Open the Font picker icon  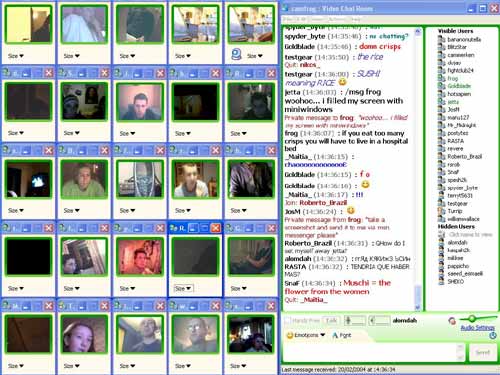[x=335, y=335]
